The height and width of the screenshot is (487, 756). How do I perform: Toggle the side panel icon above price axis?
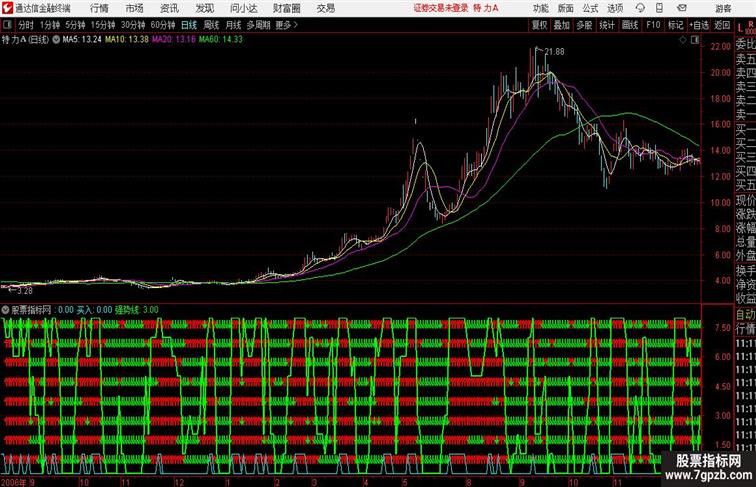click(695, 40)
